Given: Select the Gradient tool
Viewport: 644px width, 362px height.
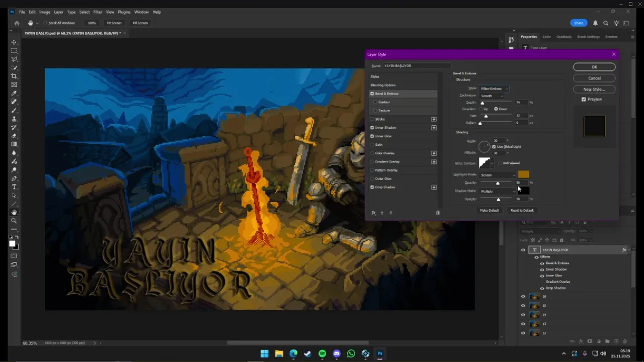Looking at the screenshot, I should tap(14, 144).
